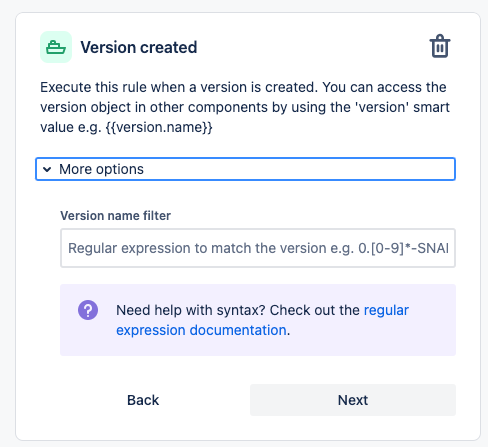Click the word 'regular' in the blue link

(x=386, y=310)
